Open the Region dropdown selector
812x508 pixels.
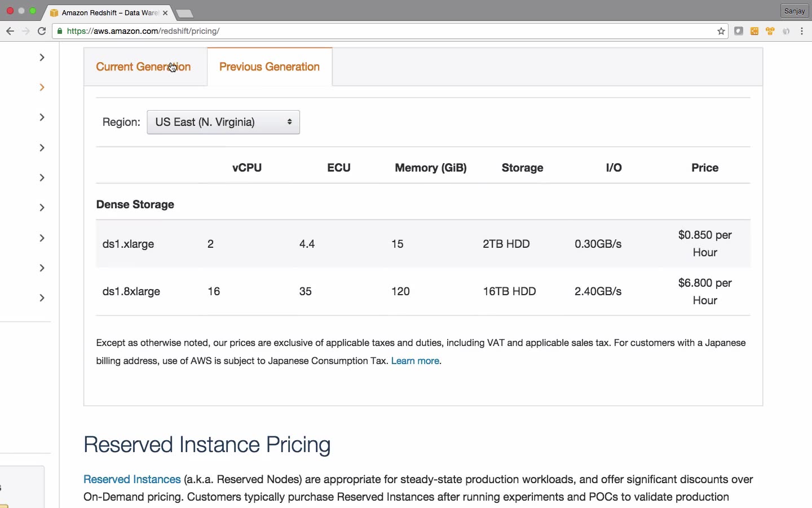point(223,122)
